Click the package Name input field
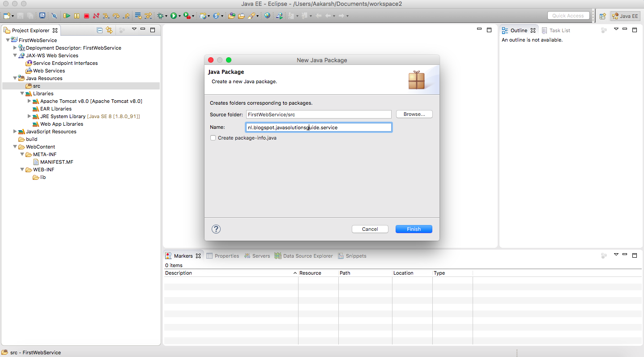 point(319,127)
